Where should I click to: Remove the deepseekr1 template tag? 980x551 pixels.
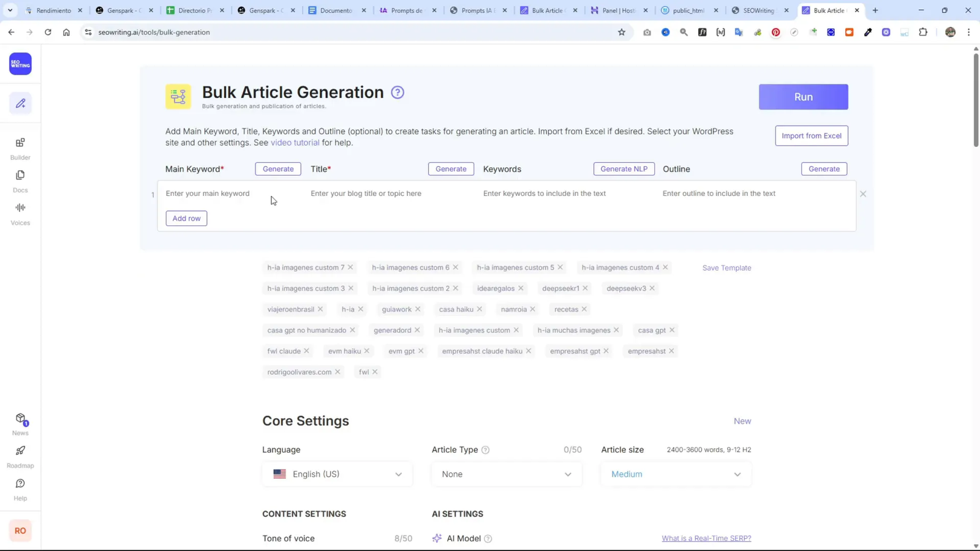[x=585, y=288]
